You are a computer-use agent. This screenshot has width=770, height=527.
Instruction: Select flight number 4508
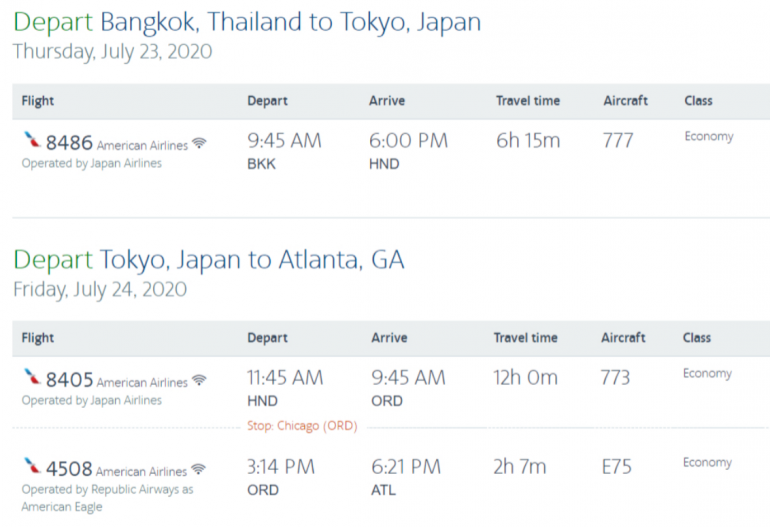pyautogui.click(x=69, y=469)
